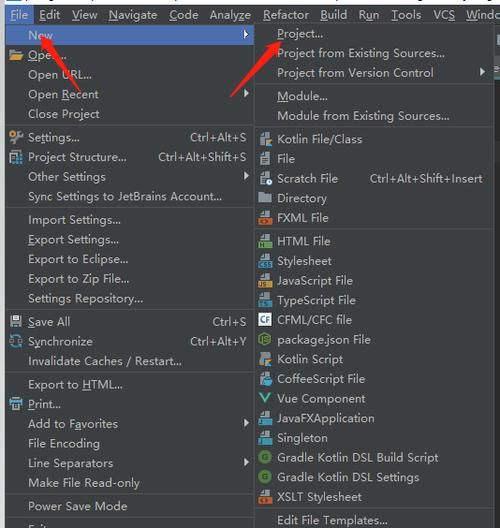The image size is (500, 528).
Task: Click the Kotlin File/Class icon
Action: 265,139
